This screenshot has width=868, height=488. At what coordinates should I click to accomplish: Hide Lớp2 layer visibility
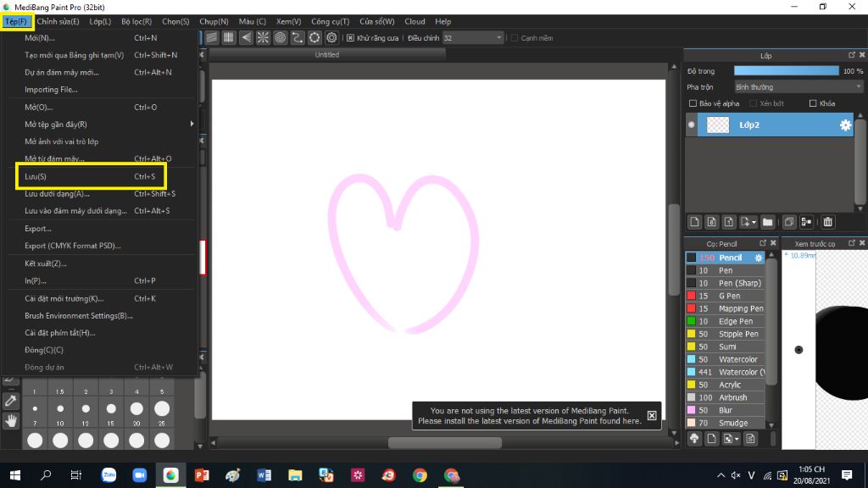(x=692, y=125)
